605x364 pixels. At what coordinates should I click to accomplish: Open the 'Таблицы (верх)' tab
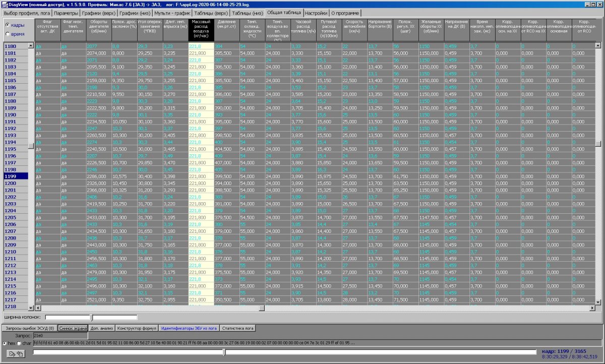[x=210, y=13]
